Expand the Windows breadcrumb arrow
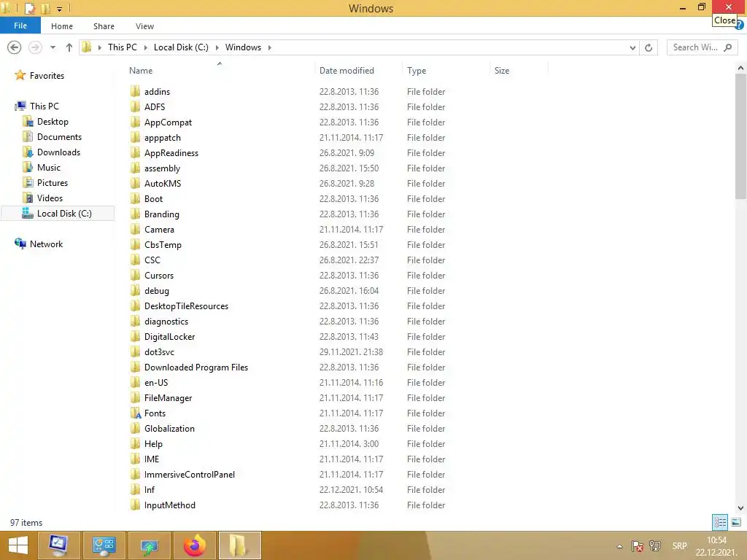Viewport: 747px width, 560px height. pos(270,47)
